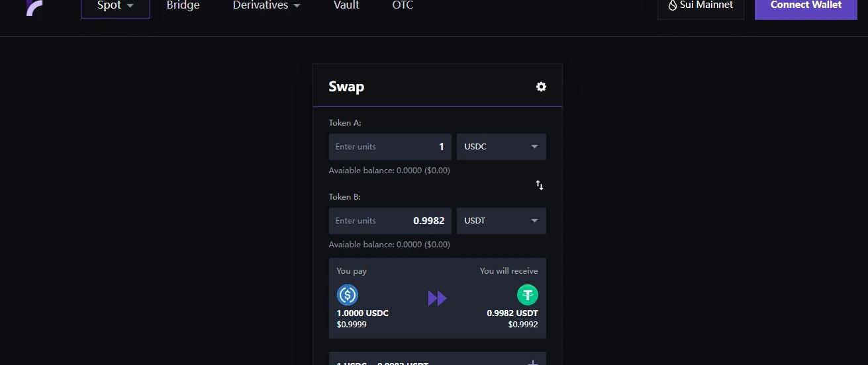Click the purple double-arrow icon
The image size is (868, 365).
[x=438, y=298]
